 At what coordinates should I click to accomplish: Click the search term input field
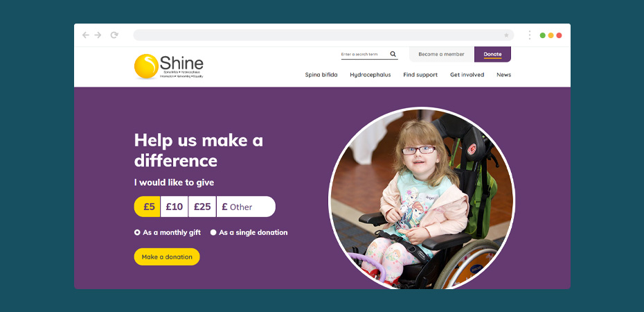(x=365, y=54)
